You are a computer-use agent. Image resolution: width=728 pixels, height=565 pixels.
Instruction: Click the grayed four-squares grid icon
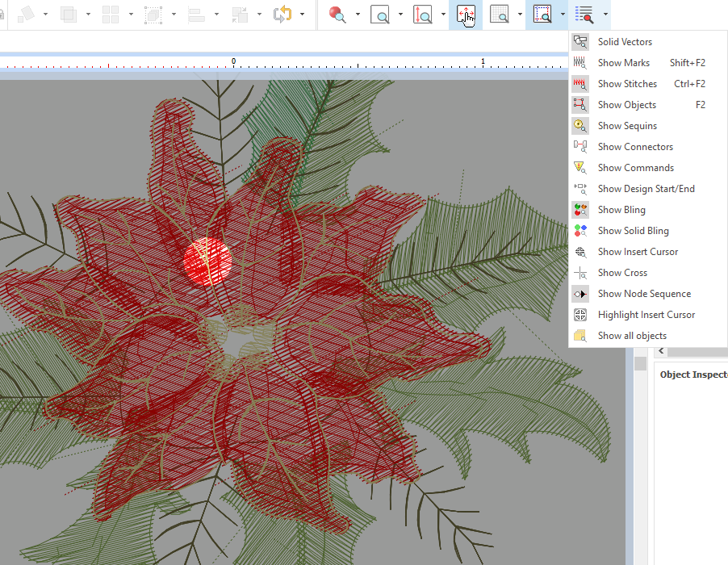111,15
